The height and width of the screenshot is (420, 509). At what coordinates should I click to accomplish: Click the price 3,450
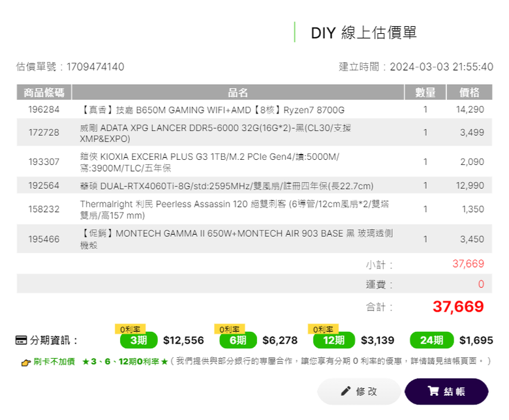[472, 239]
